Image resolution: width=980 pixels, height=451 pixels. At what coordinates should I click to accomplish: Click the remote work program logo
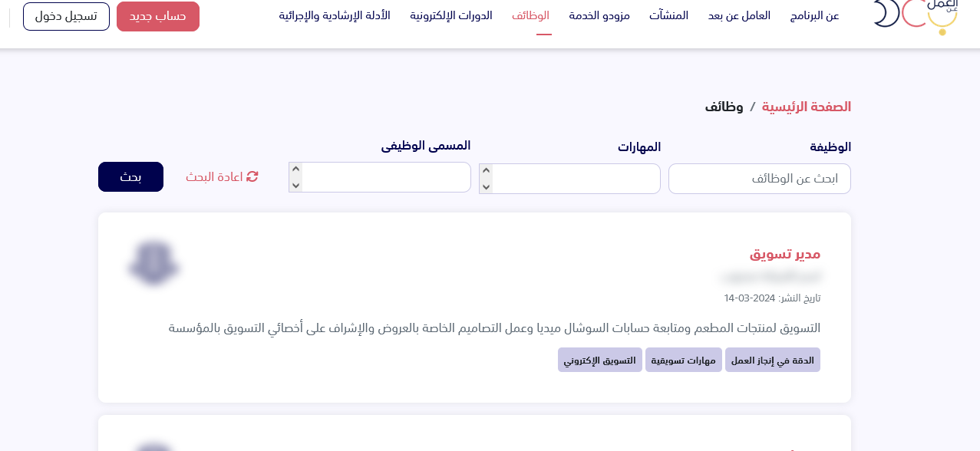point(916,14)
